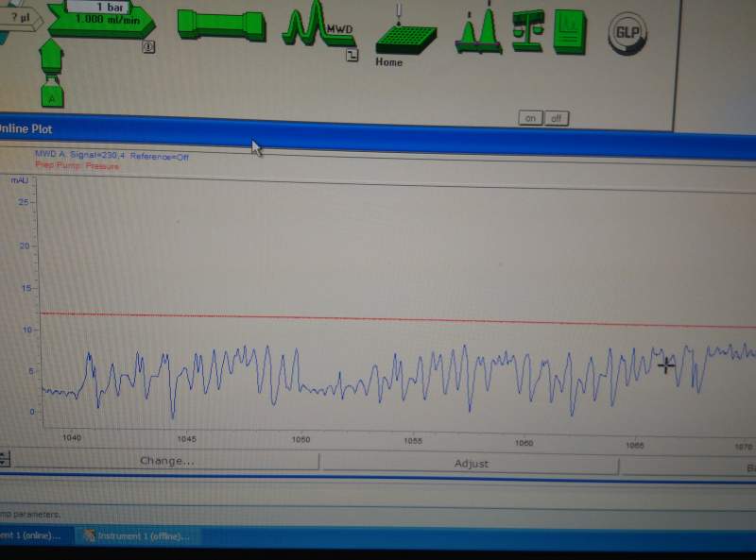
Task: Click the red "Prep Pump: Pressure" legend
Action: pyautogui.click(x=77, y=166)
